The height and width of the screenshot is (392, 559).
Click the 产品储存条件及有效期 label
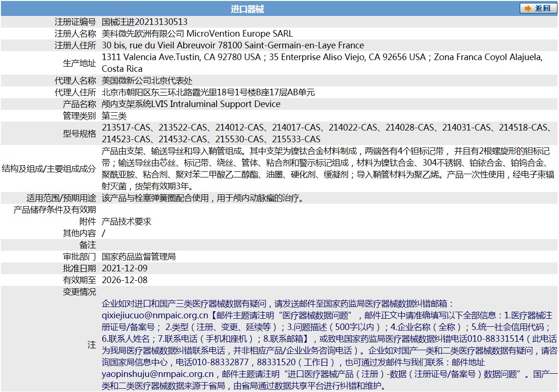click(54, 209)
